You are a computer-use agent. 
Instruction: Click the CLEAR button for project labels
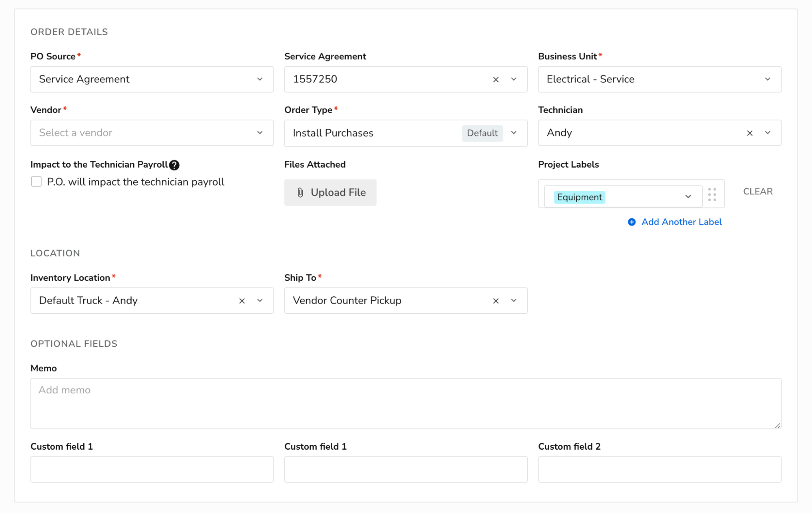(757, 191)
